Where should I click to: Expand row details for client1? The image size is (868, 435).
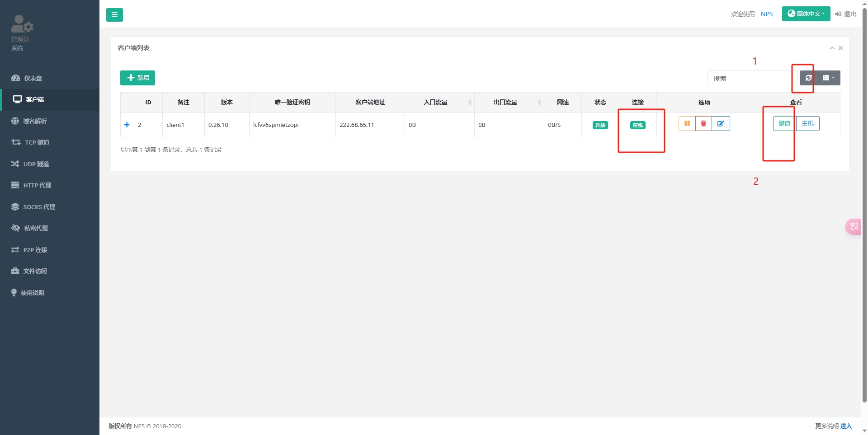[127, 125]
